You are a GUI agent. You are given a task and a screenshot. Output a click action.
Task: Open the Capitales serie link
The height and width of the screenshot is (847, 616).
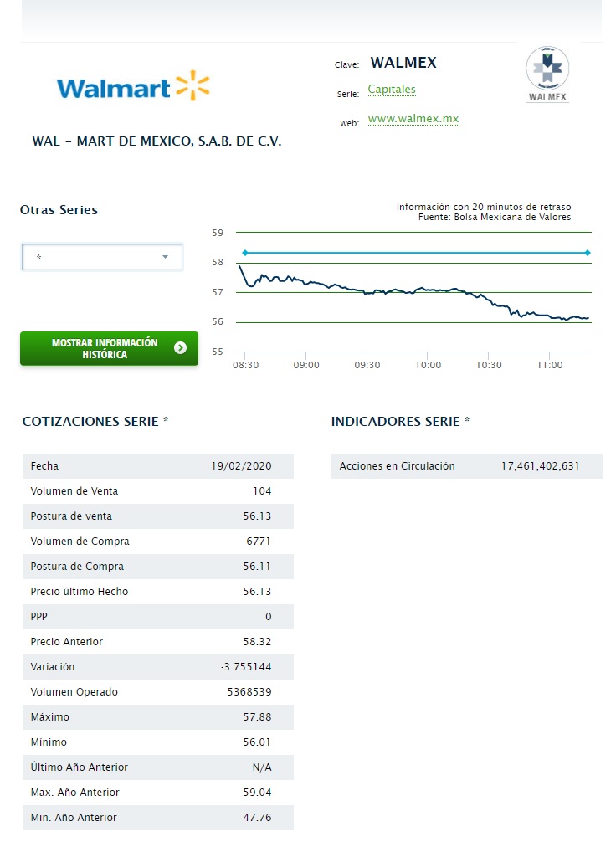pos(392,89)
